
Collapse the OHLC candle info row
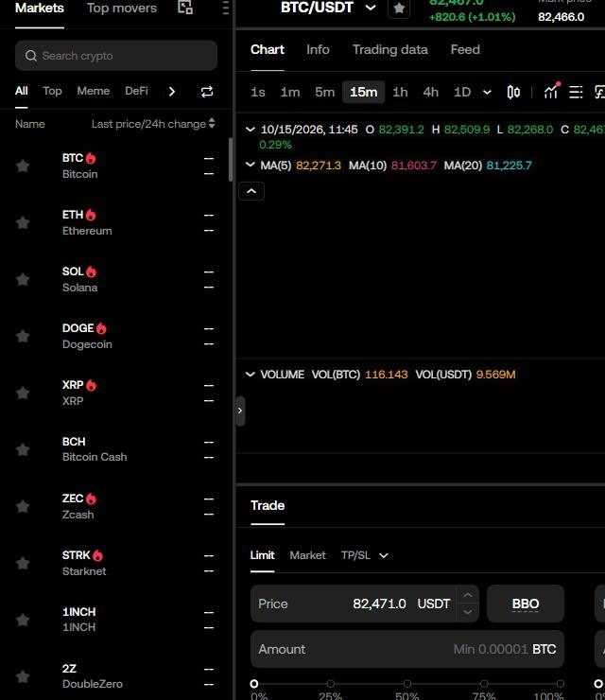pos(251,130)
